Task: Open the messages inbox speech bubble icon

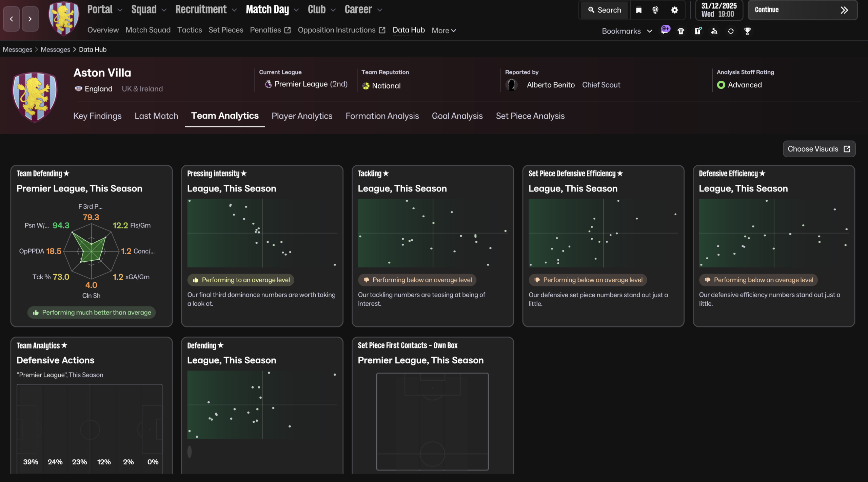Action: pos(665,31)
